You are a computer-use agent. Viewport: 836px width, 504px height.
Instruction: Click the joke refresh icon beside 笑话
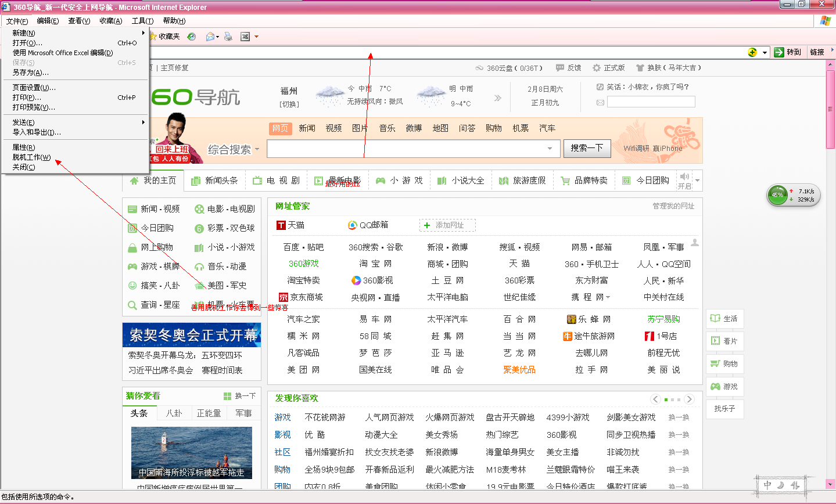(600, 87)
